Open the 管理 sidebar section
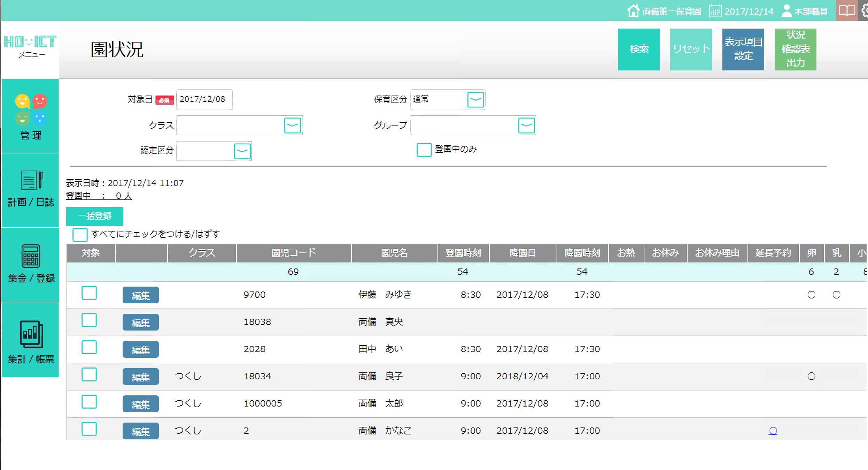The width and height of the screenshot is (868, 470). point(30,116)
